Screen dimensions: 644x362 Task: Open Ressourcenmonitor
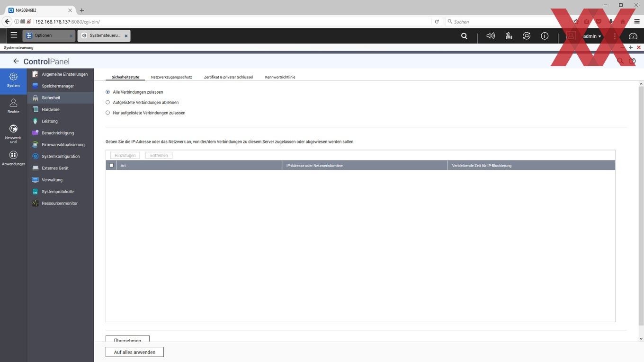(61, 203)
